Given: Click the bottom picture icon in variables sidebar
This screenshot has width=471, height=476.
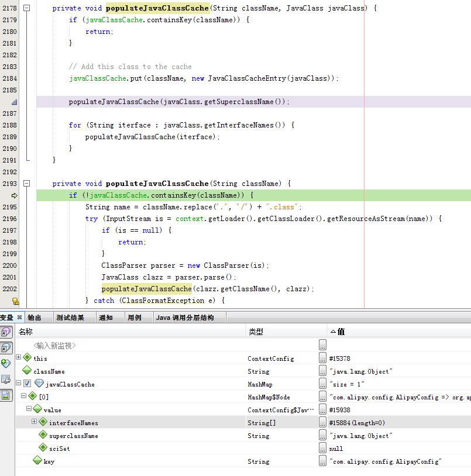Looking at the screenshot, I should pos(6,395).
